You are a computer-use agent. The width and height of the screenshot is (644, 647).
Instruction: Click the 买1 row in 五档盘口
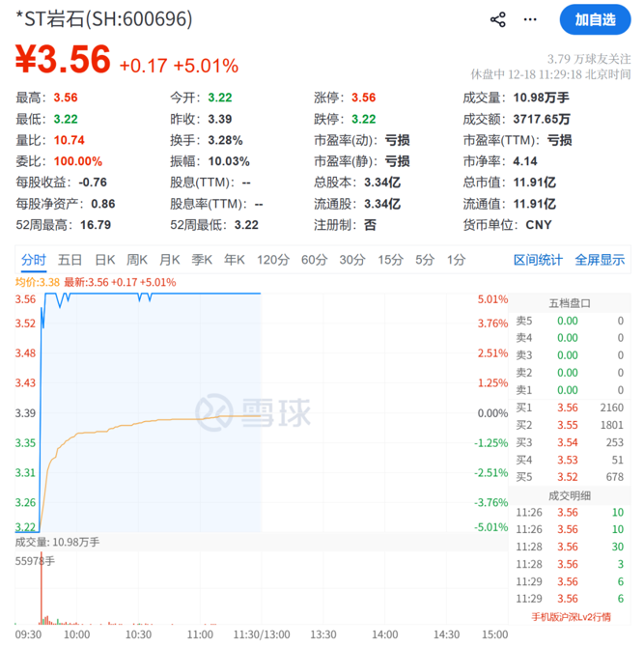pos(570,408)
